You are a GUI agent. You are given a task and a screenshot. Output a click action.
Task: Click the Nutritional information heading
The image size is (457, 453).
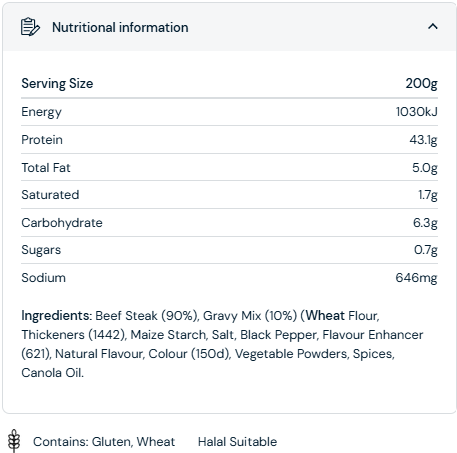(x=120, y=27)
